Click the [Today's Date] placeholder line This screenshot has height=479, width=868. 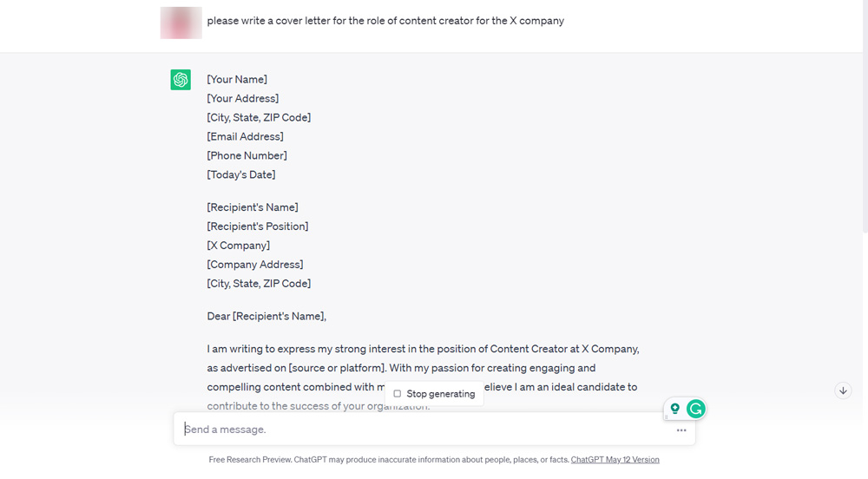(x=241, y=174)
